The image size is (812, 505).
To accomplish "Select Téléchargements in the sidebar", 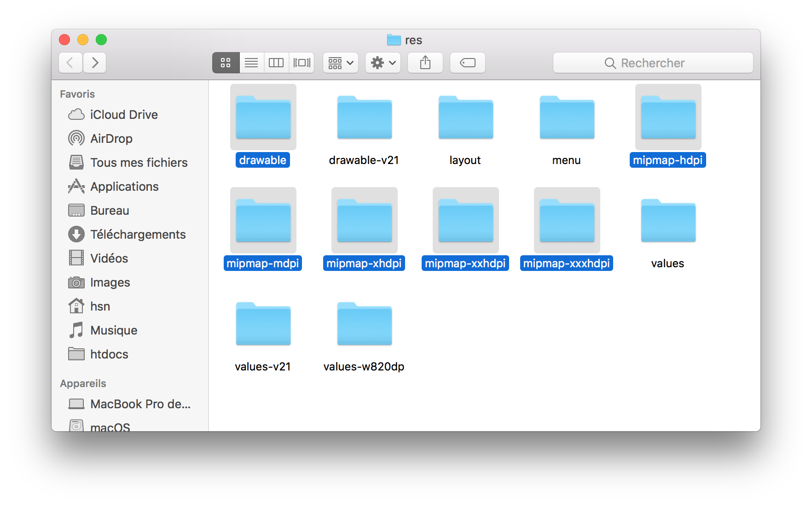I will (x=138, y=235).
